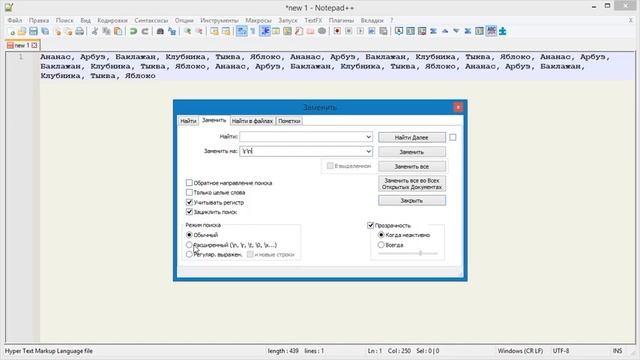Expand the Заменить на field dropdown

(x=368, y=151)
